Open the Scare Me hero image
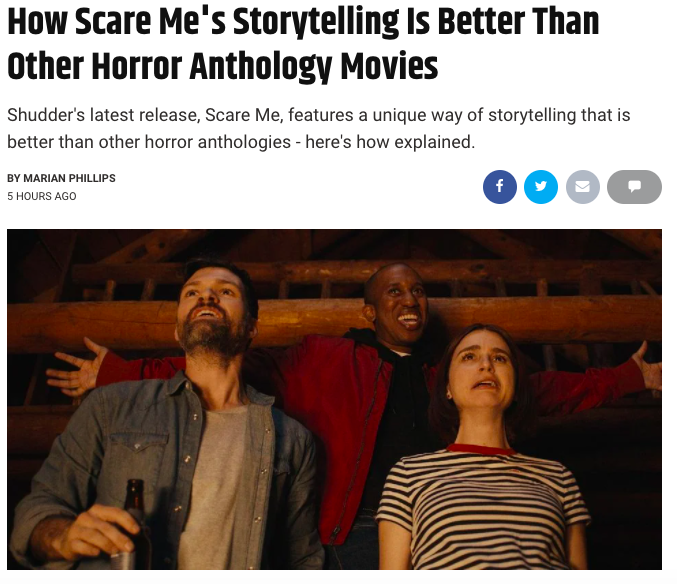 tap(334, 400)
